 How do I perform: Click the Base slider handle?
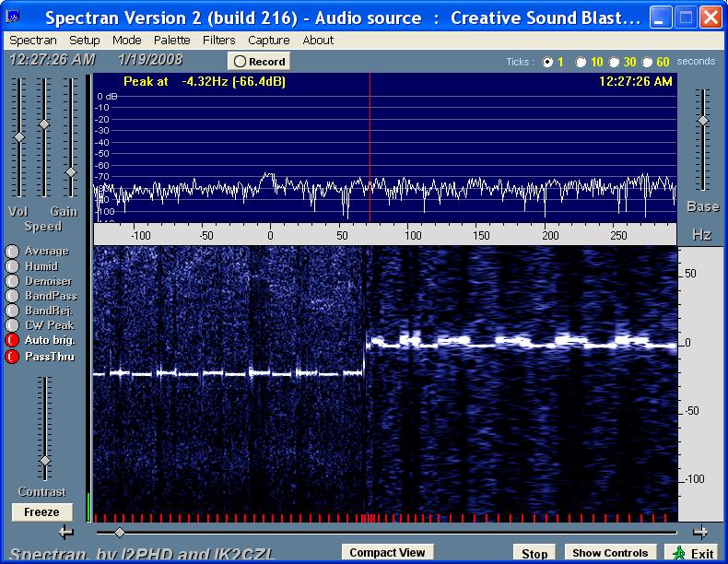tap(703, 121)
